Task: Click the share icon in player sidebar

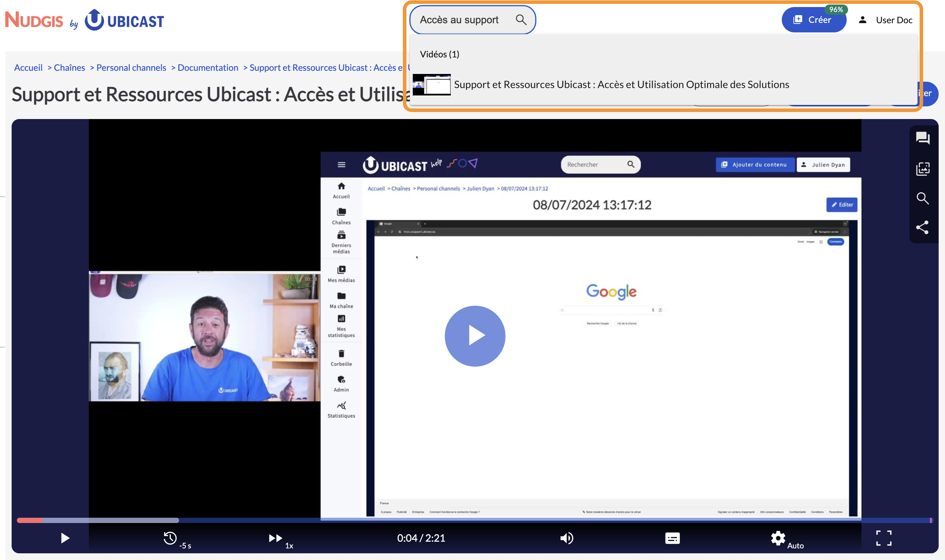Action: 922,227
